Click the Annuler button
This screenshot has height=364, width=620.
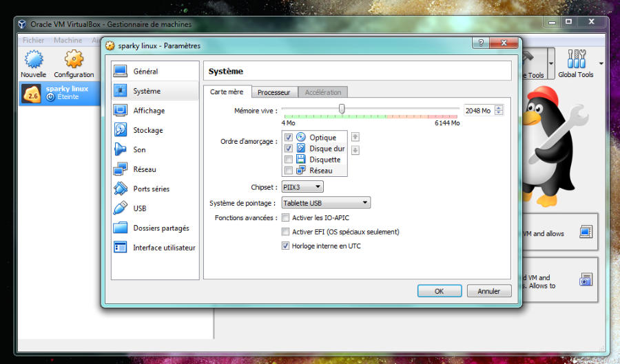click(x=488, y=291)
